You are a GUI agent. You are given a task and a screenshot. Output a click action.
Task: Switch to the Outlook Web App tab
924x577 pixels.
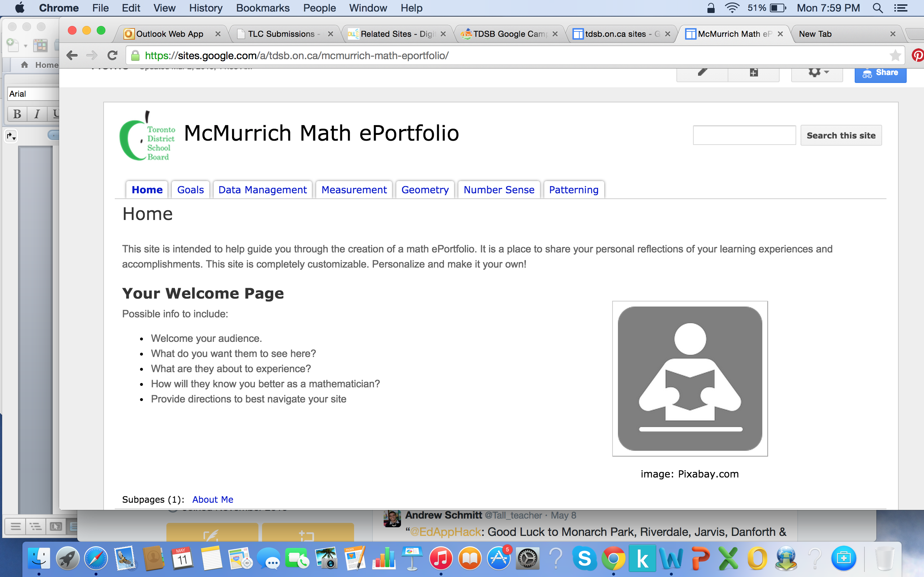click(169, 34)
